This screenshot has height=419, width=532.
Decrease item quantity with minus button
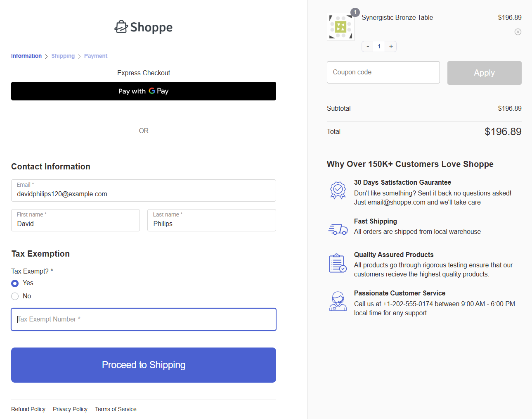[x=367, y=46]
